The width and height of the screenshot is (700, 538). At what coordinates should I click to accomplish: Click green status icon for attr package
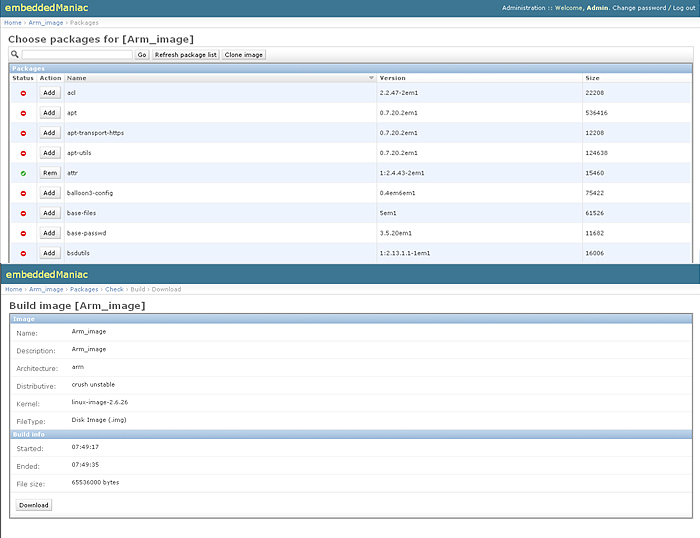click(23, 173)
